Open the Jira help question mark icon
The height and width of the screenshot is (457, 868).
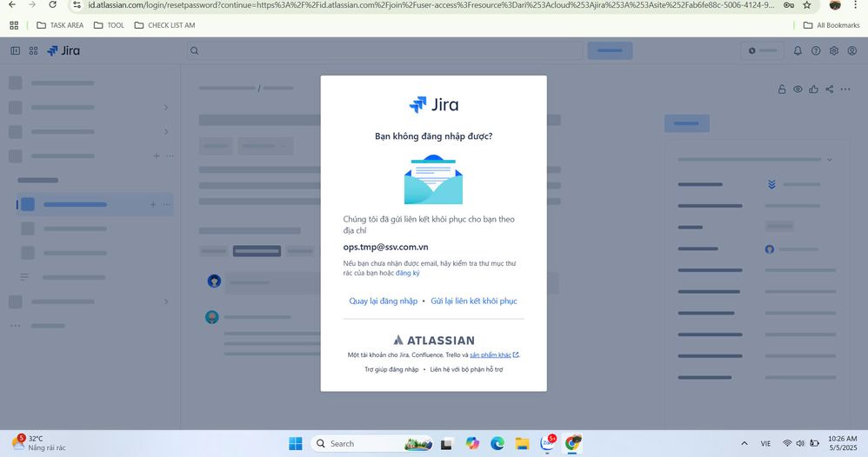click(816, 51)
